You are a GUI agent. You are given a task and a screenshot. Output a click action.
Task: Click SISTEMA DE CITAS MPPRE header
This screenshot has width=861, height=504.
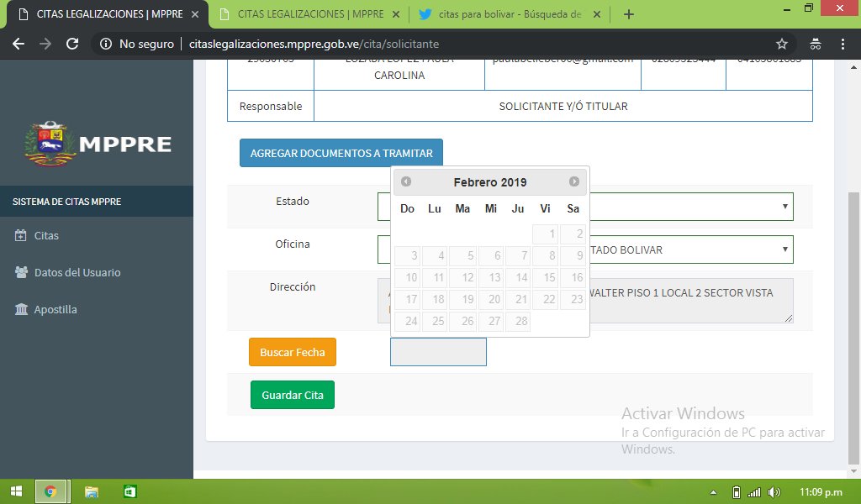97,202
